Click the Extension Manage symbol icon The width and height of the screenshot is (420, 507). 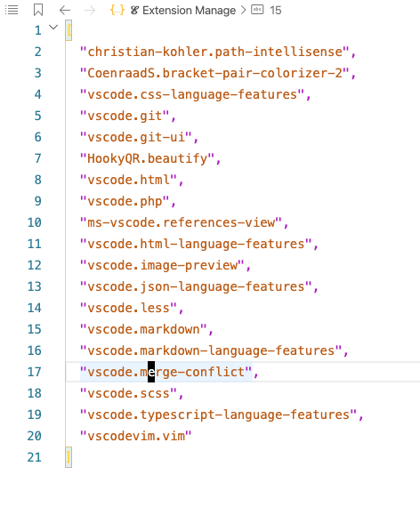pyautogui.click(x=134, y=11)
